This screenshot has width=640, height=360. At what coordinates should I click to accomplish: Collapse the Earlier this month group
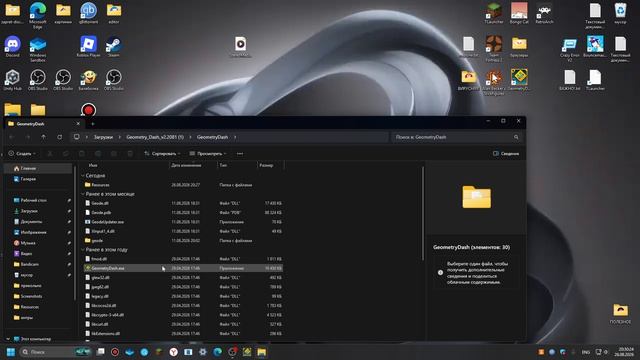click(x=83, y=194)
